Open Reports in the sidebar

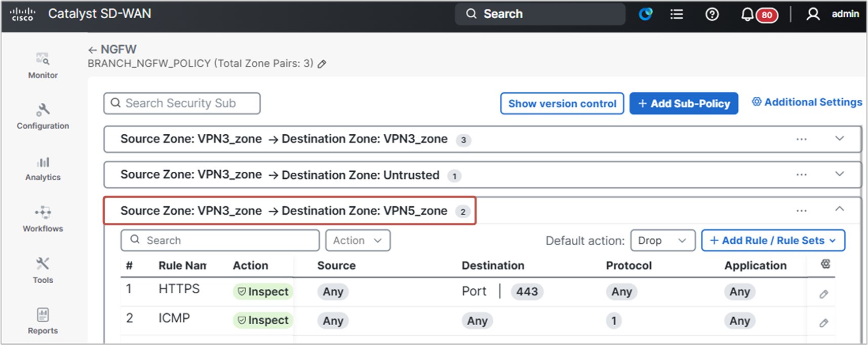coord(43,321)
